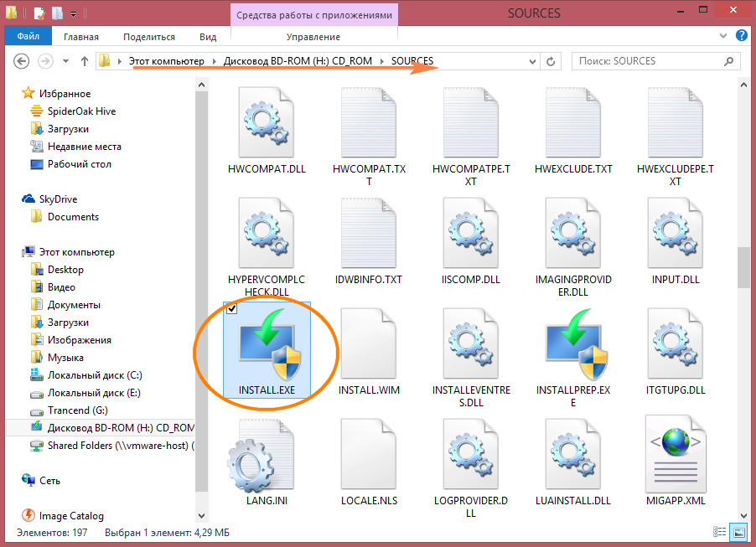Select the HWCOMPATPE.TXT file
Screen dimensions: 756x547
(x=471, y=122)
